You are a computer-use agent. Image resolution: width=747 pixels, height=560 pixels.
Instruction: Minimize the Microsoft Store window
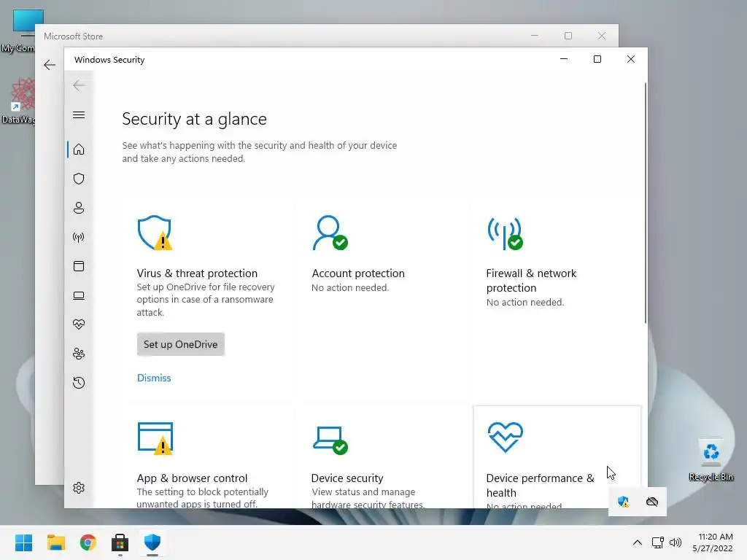tap(535, 36)
